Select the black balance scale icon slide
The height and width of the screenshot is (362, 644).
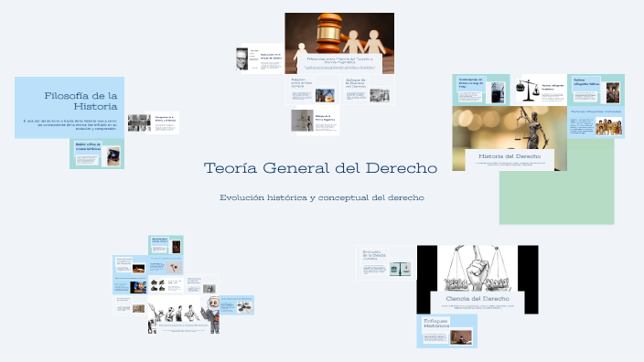tap(541, 90)
